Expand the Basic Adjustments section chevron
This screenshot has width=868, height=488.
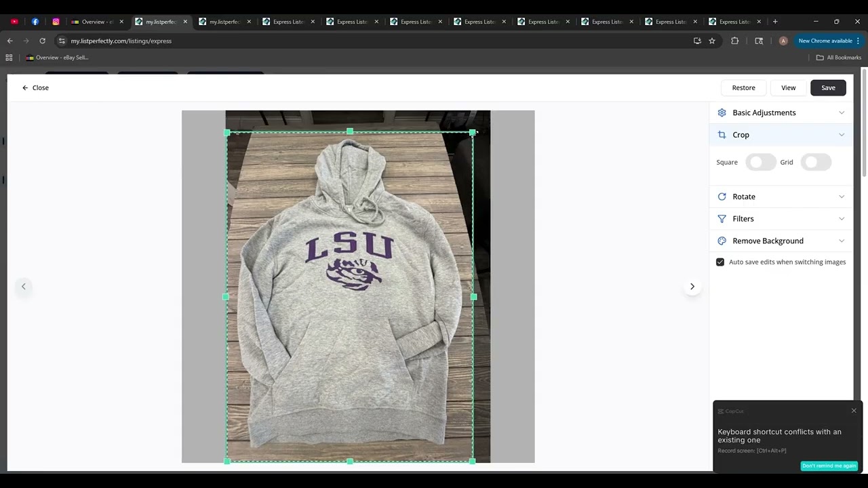click(x=842, y=113)
